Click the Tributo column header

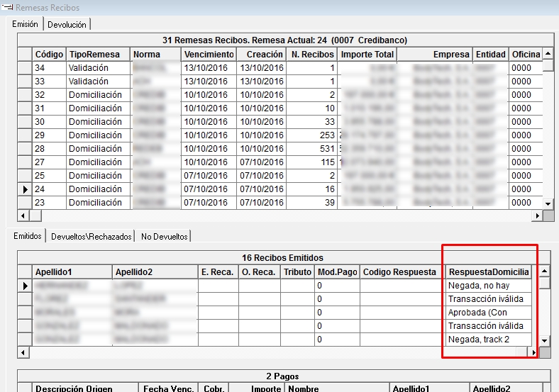point(297,272)
